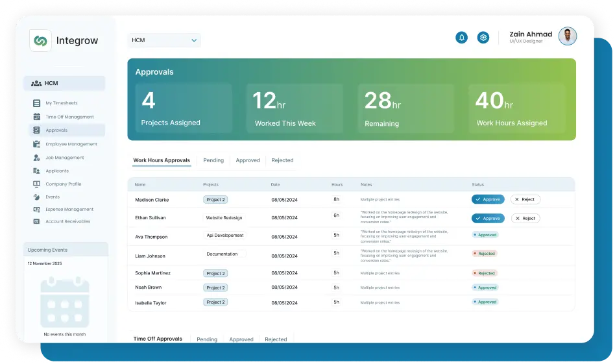Click the Applicants sidebar icon

coord(37,171)
